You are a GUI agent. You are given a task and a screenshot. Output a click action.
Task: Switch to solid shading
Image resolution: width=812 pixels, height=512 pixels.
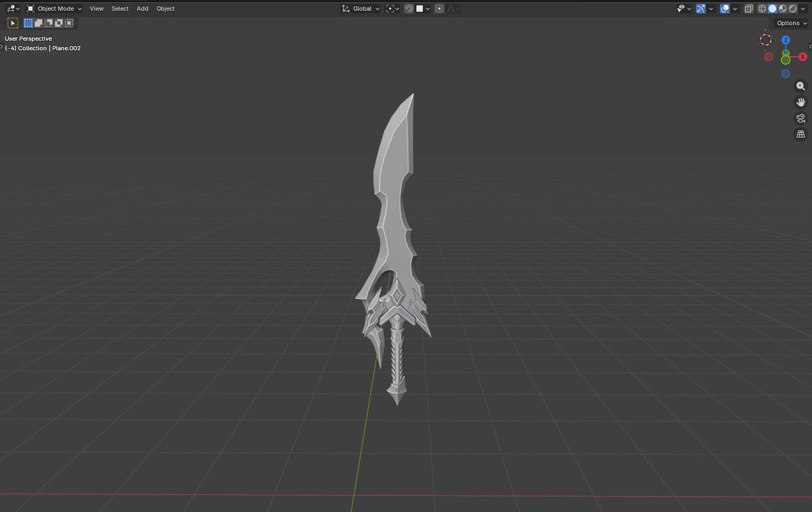(x=773, y=9)
